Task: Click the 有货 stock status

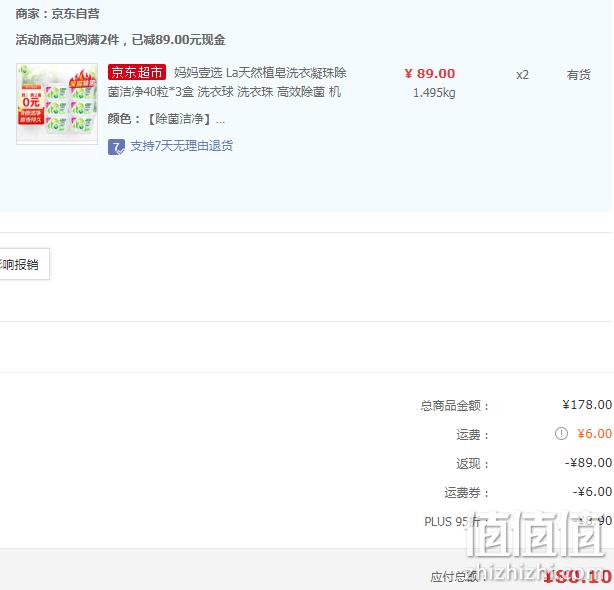Action: point(578,74)
